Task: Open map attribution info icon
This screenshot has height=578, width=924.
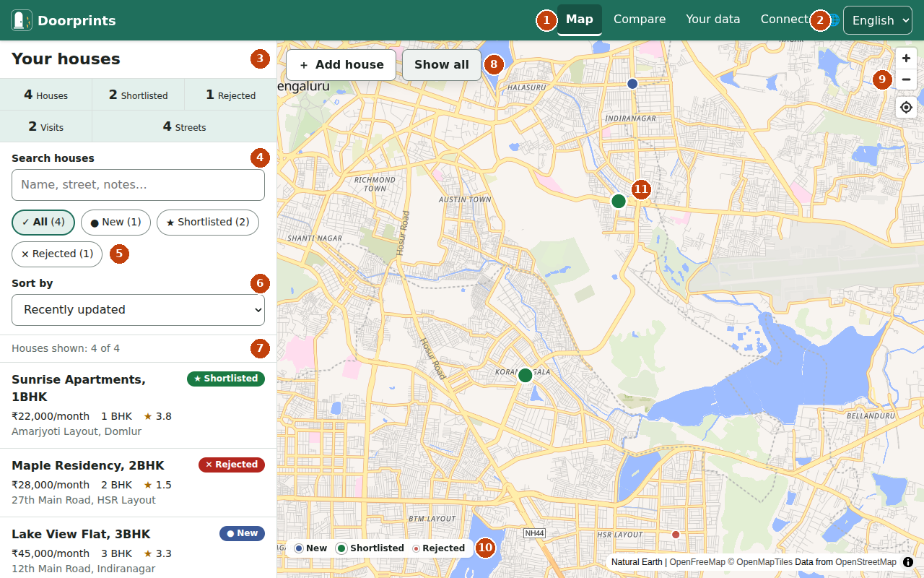Action: [x=908, y=562]
